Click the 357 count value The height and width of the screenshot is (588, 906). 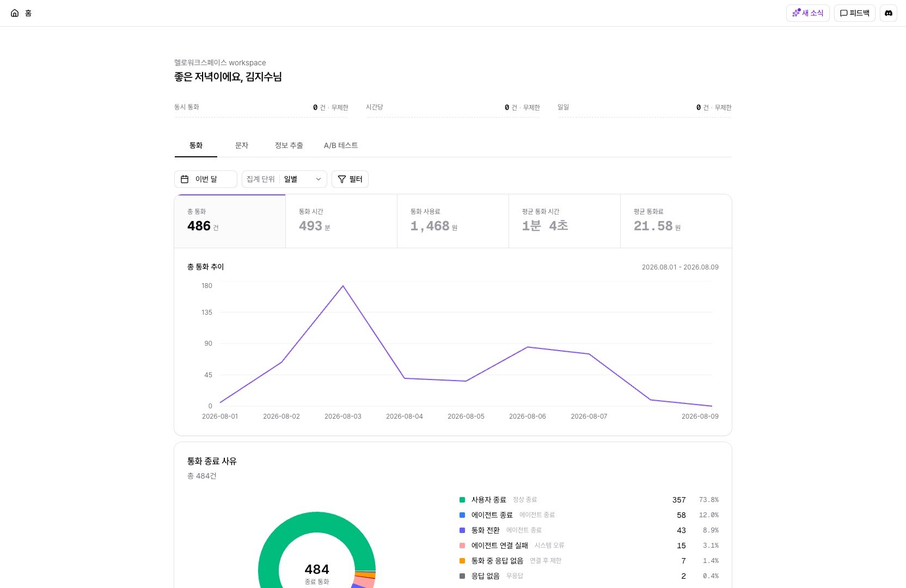pyautogui.click(x=679, y=500)
